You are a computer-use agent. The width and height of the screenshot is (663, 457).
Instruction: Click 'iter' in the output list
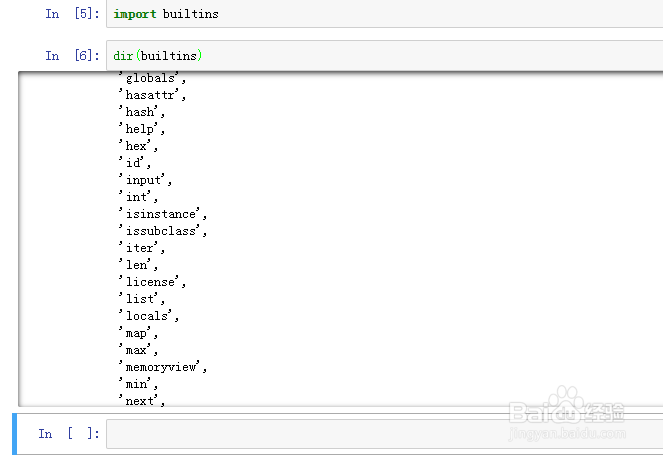click(x=142, y=248)
